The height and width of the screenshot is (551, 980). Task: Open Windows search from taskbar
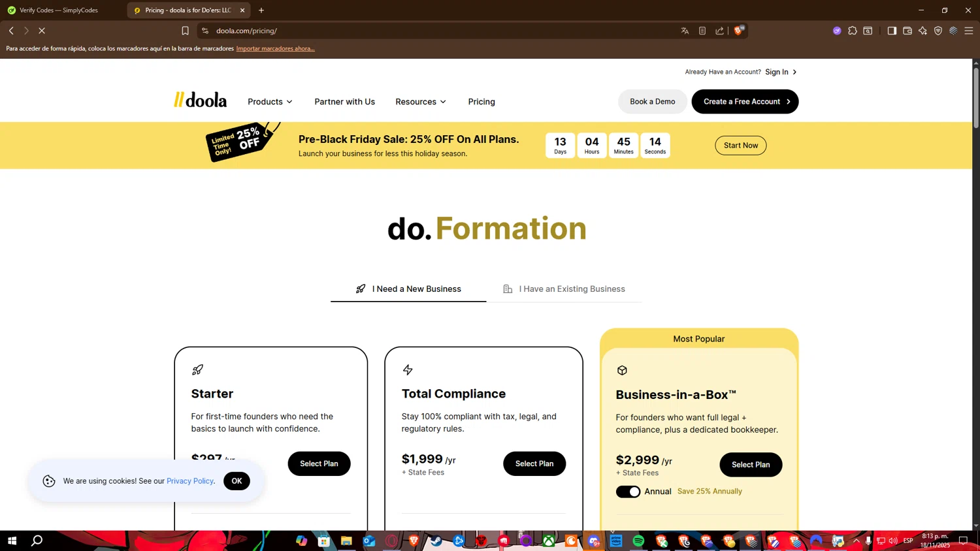(x=37, y=541)
